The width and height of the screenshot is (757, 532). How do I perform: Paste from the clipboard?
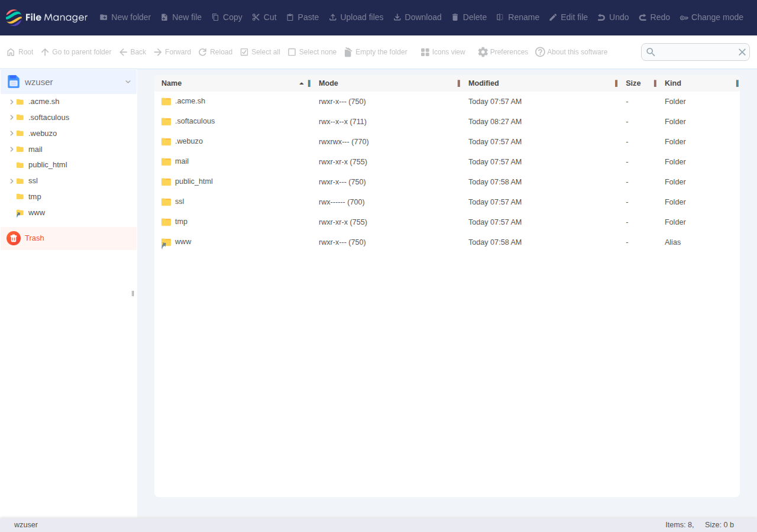[x=303, y=17]
